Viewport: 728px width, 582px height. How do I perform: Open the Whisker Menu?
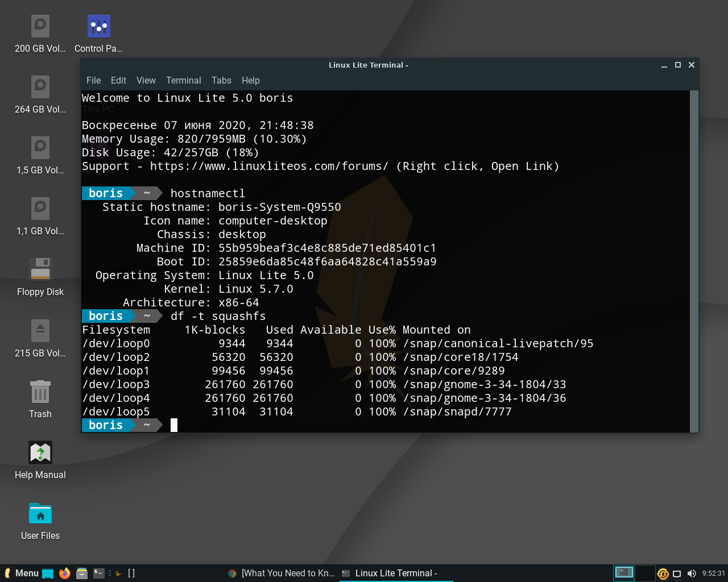pos(23,573)
